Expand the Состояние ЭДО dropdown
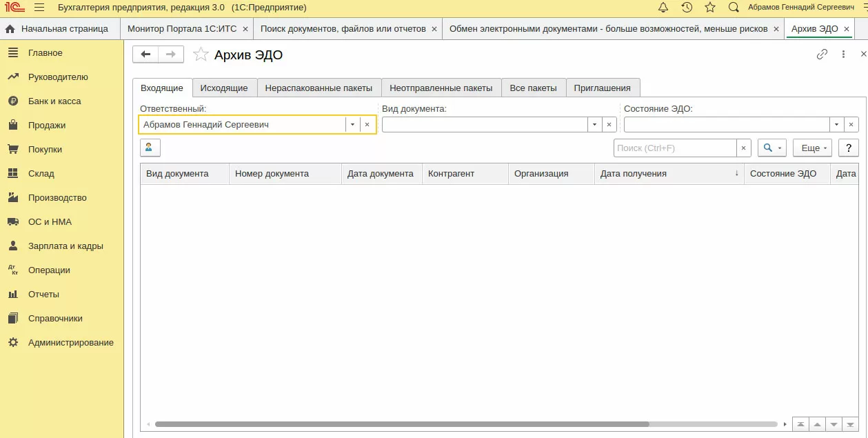 click(x=837, y=125)
